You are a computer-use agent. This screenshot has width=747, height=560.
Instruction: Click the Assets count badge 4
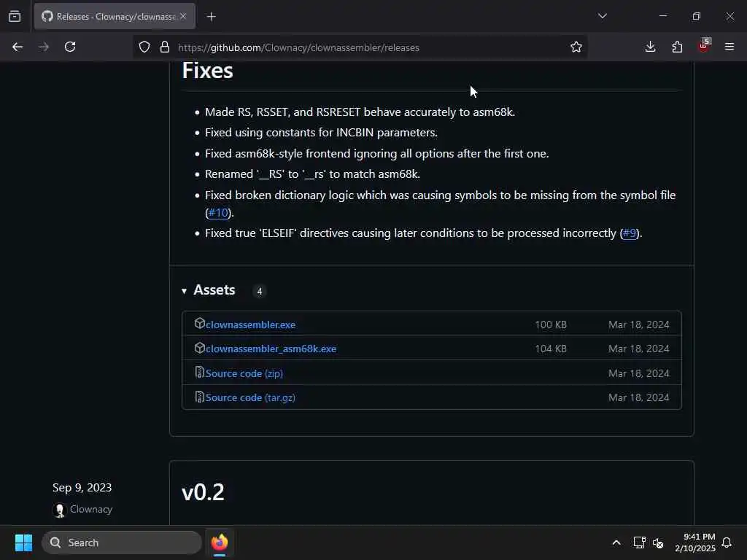(259, 292)
